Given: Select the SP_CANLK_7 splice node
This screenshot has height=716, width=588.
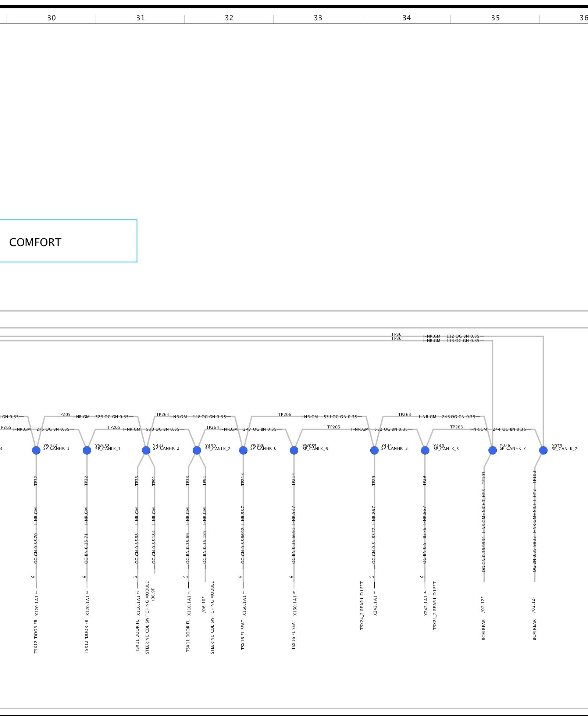Looking at the screenshot, I should click(543, 450).
